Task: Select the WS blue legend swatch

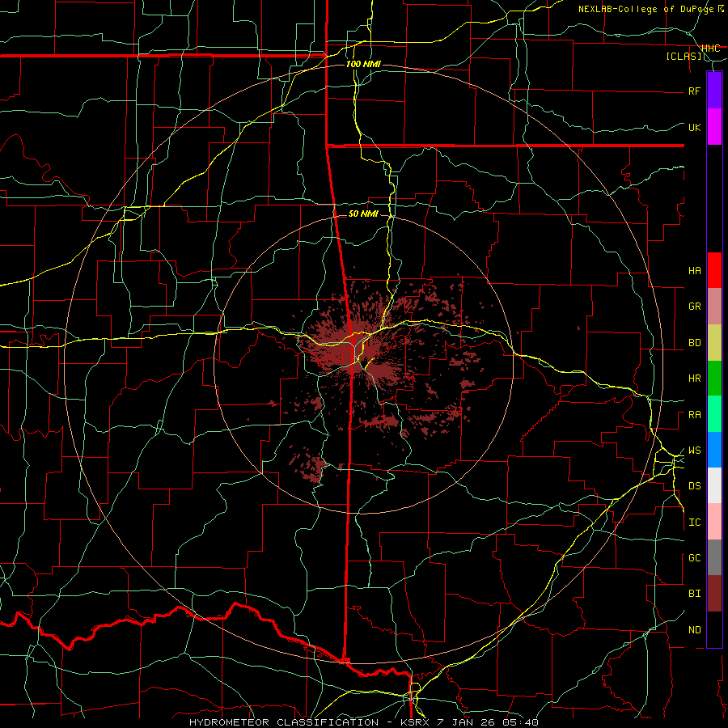Action: tap(714, 450)
